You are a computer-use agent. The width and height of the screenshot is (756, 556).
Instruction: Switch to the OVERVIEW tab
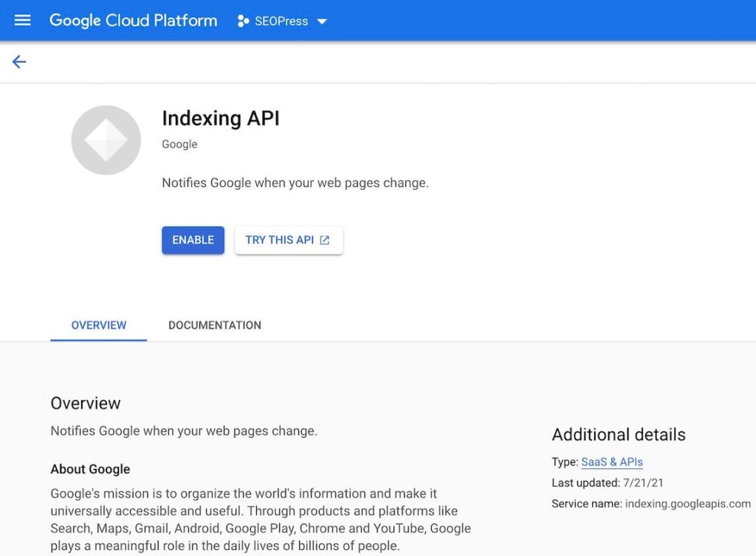99,325
